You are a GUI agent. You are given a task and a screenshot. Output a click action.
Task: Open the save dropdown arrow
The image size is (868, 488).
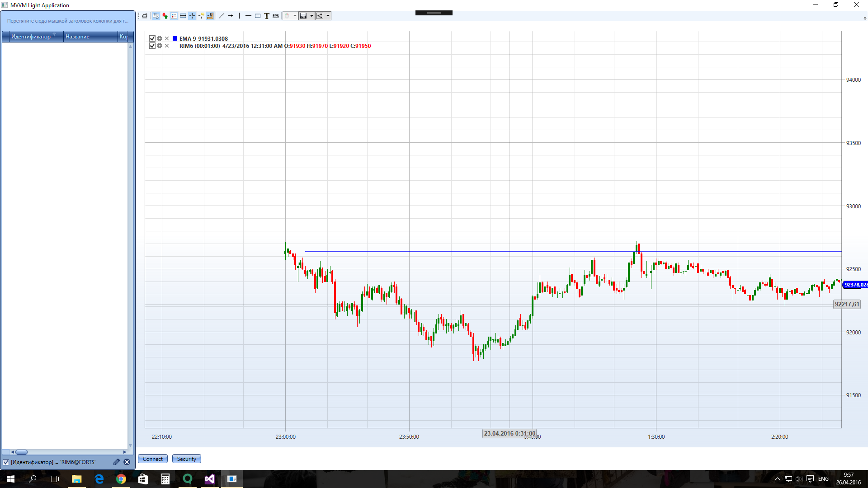311,16
